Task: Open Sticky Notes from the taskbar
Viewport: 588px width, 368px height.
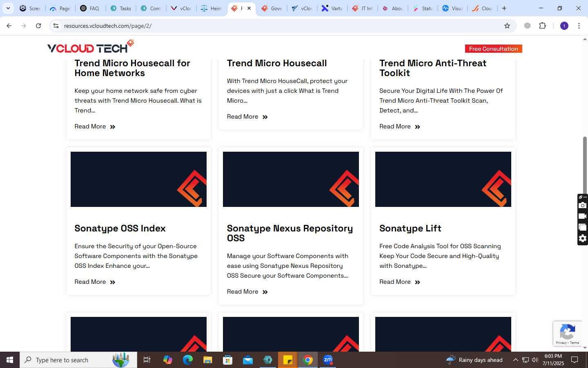Action: (288, 360)
